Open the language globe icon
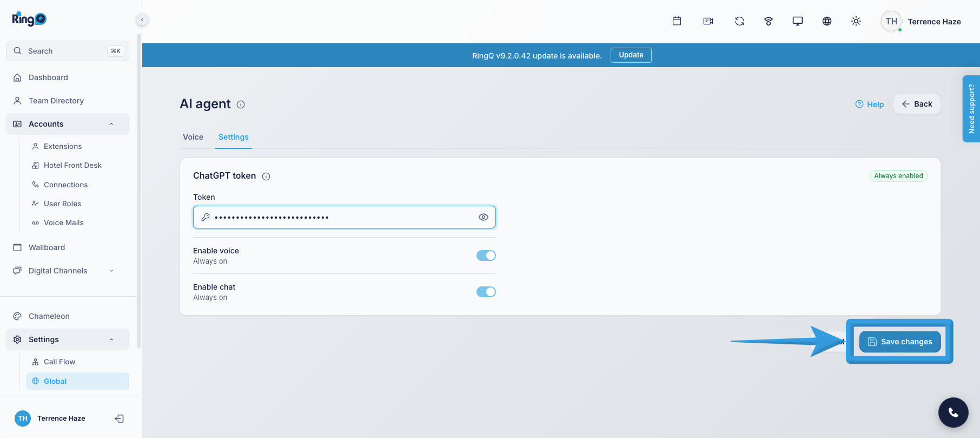The height and width of the screenshot is (438, 980). tap(827, 21)
